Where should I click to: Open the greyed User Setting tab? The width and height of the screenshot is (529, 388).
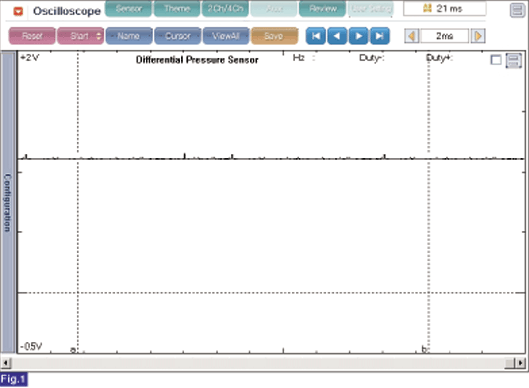370,9
